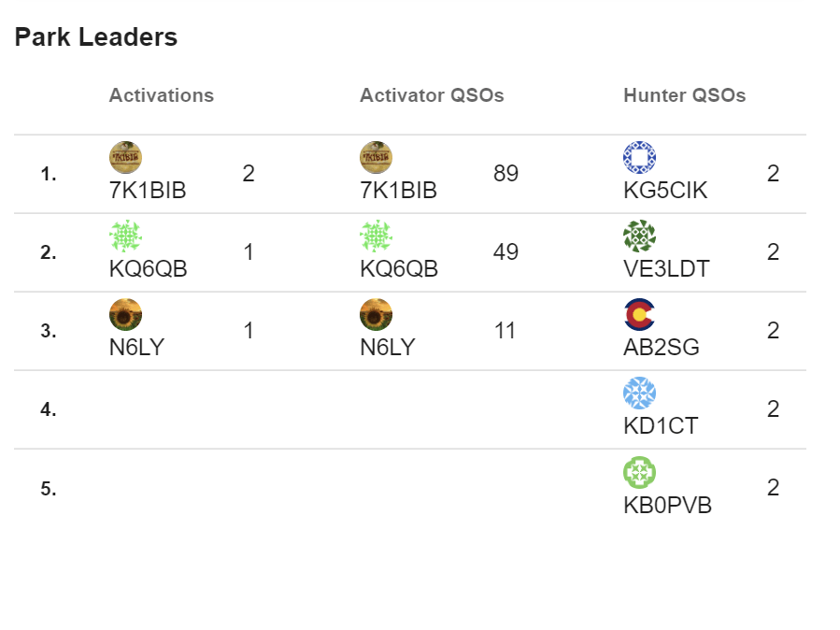The width and height of the screenshot is (840, 630).
Task: Select the KB0PVB green avatar
Action: point(639,471)
